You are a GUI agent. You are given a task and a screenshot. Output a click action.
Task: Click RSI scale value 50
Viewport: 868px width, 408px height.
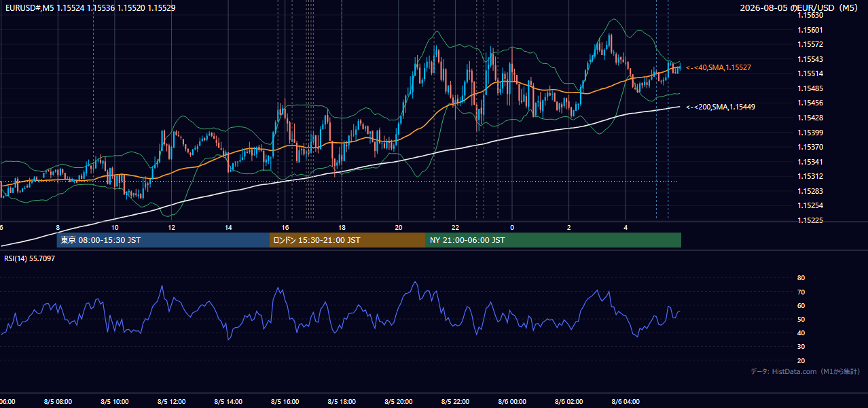click(x=801, y=319)
